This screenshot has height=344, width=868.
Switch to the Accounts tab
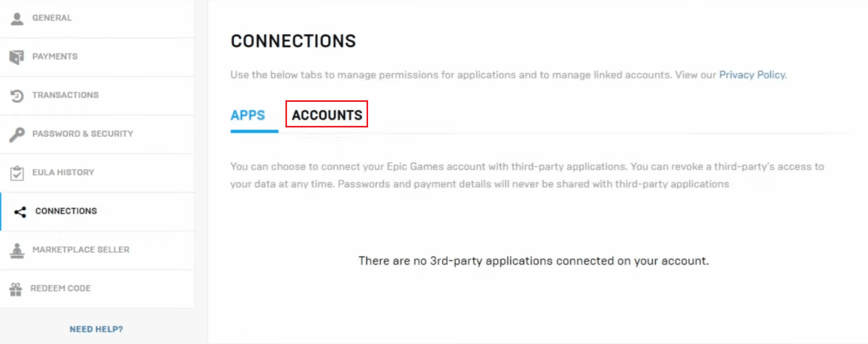click(327, 115)
